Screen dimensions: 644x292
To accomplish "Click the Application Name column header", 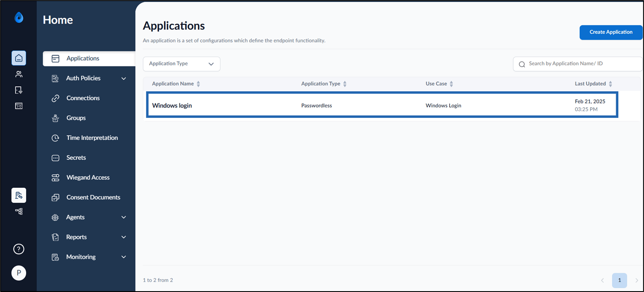I will pos(173,84).
